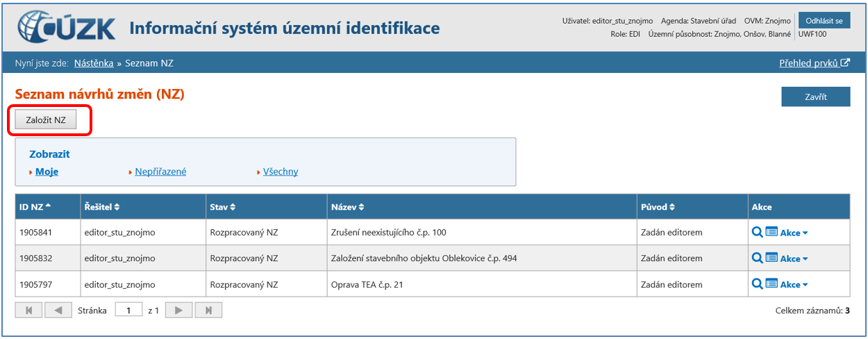Viewport: 868px width, 339px height.
Task: Click magnifier icon for NZ 1905797
Action: [757, 284]
